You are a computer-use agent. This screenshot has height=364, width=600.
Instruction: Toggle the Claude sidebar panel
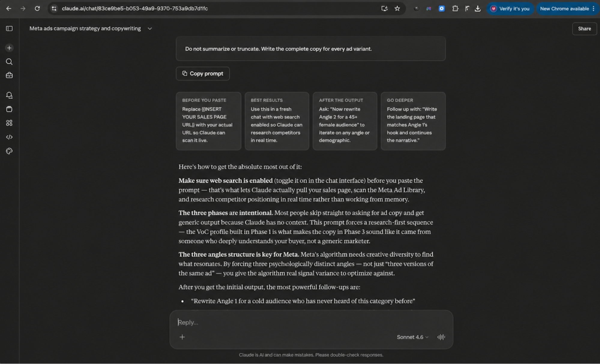pyautogui.click(x=9, y=28)
